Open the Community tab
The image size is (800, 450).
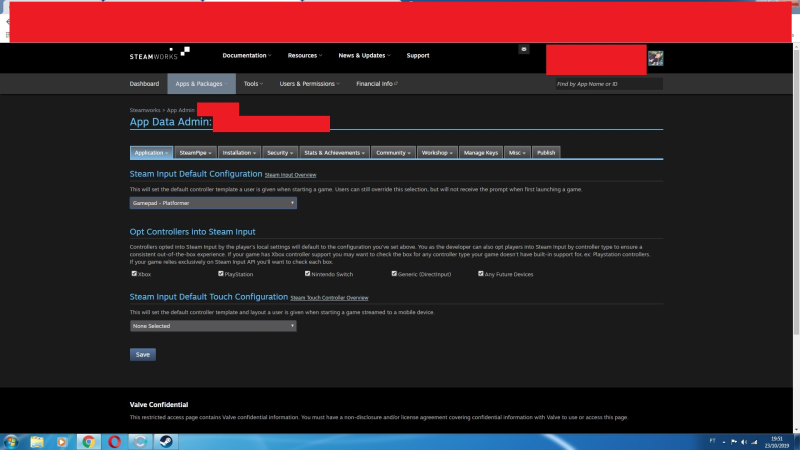point(393,153)
